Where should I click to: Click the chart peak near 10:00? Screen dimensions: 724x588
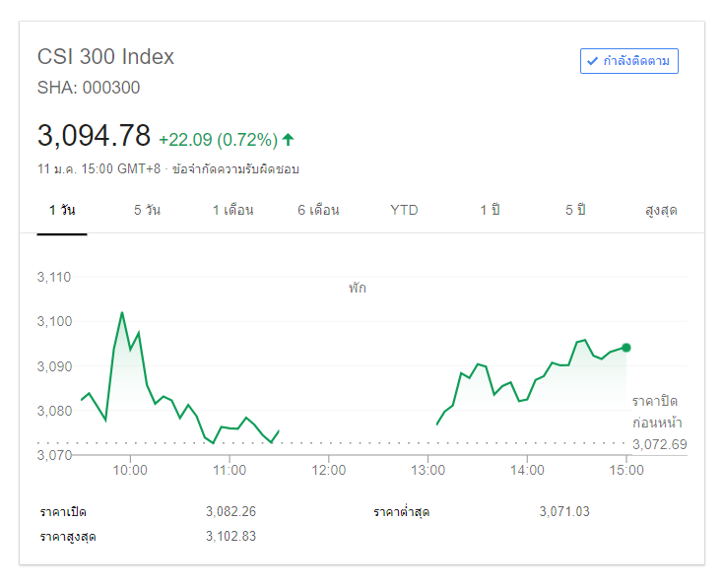pos(122,313)
